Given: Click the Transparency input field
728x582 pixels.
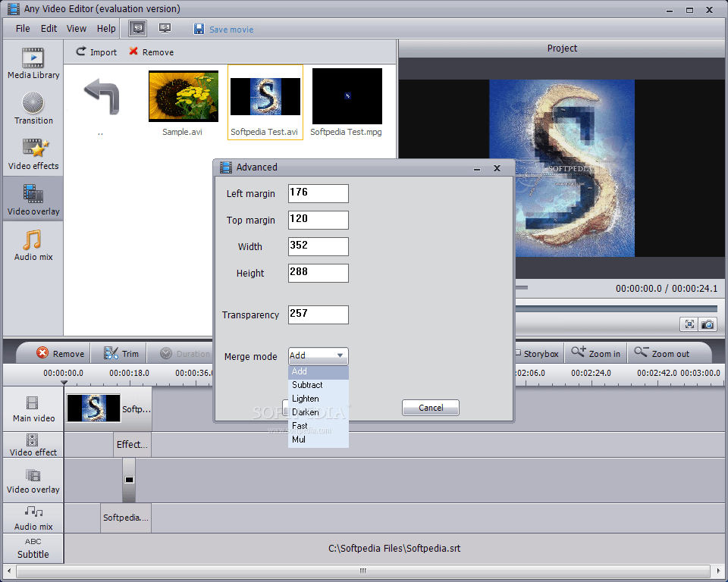Looking at the screenshot, I should click(318, 314).
